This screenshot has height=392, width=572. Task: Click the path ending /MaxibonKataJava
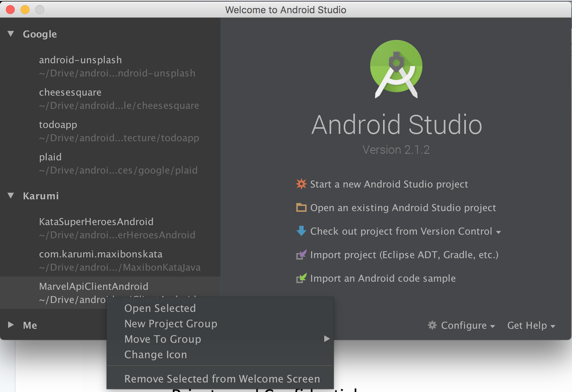click(x=120, y=268)
